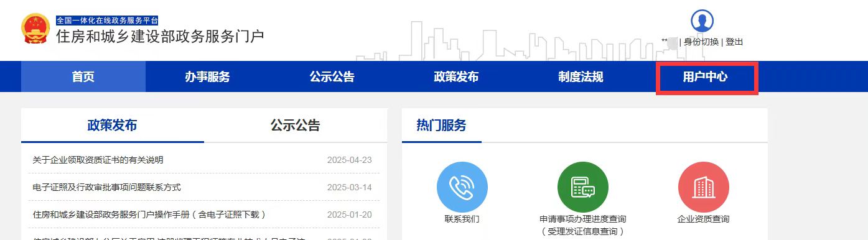The width and height of the screenshot is (868, 240).
Task: Open 公示公告 in blue navigation bar
Action: (x=332, y=76)
